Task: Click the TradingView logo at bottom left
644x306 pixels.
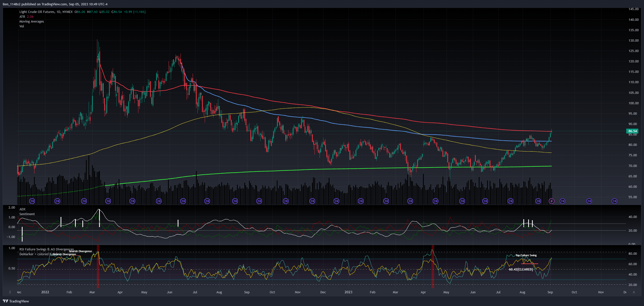Action: click(x=16, y=301)
